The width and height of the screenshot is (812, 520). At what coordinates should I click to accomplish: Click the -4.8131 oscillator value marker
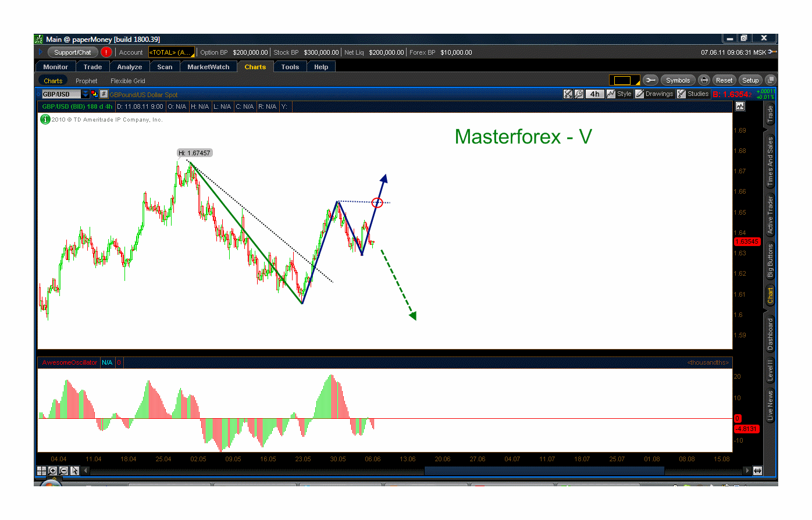[x=747, y=429]
